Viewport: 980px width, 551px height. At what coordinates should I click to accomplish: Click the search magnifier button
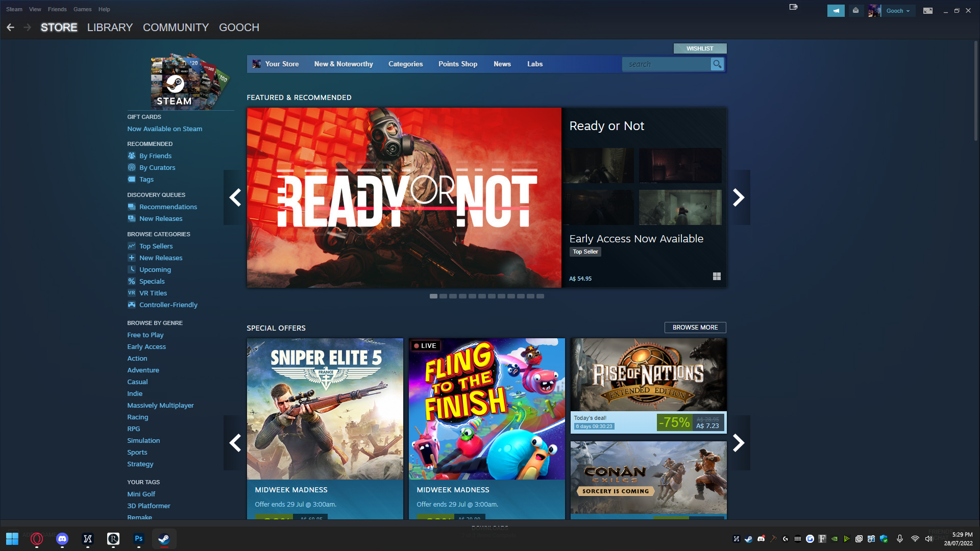tap(717, 64)
